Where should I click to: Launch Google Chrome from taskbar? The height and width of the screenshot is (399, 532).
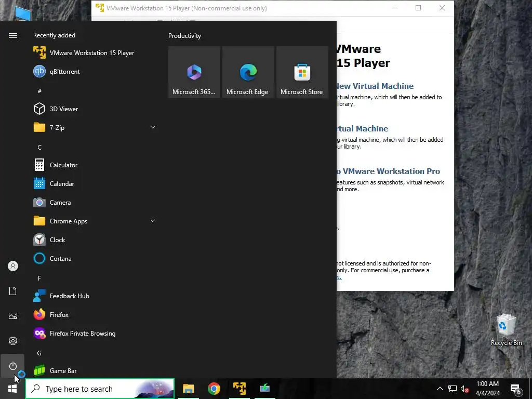point(214,389)
